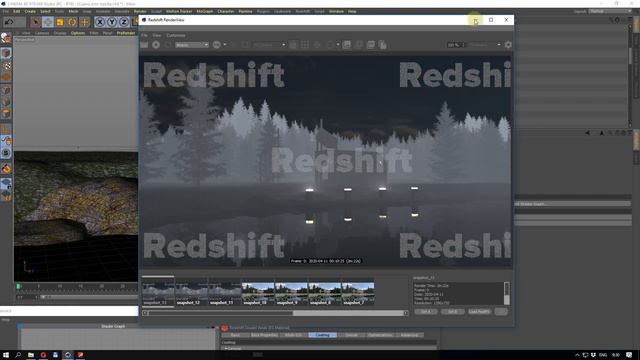Click the Save snapshot icon
The width and height of the screenshot is (640, 360).
tap(347, 44)
